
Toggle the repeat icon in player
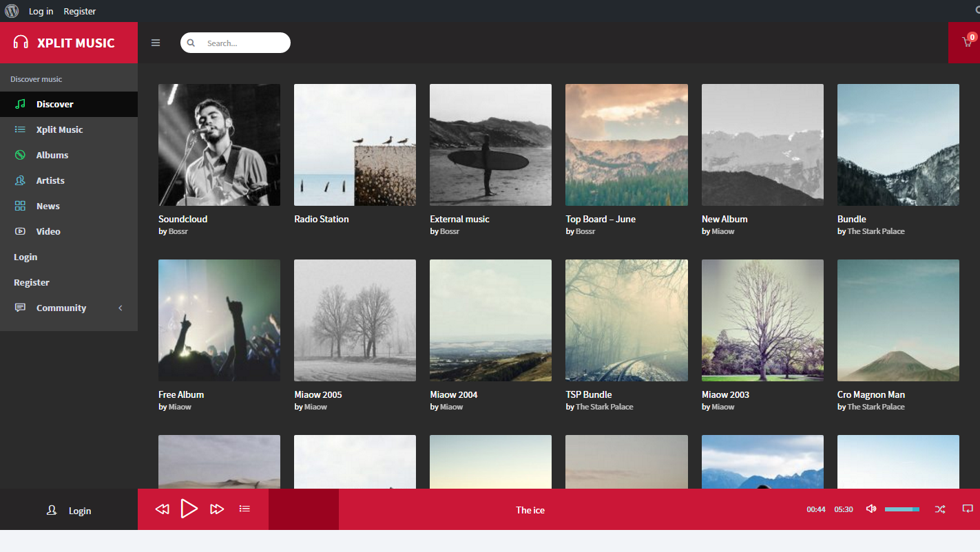click(968, 509)
